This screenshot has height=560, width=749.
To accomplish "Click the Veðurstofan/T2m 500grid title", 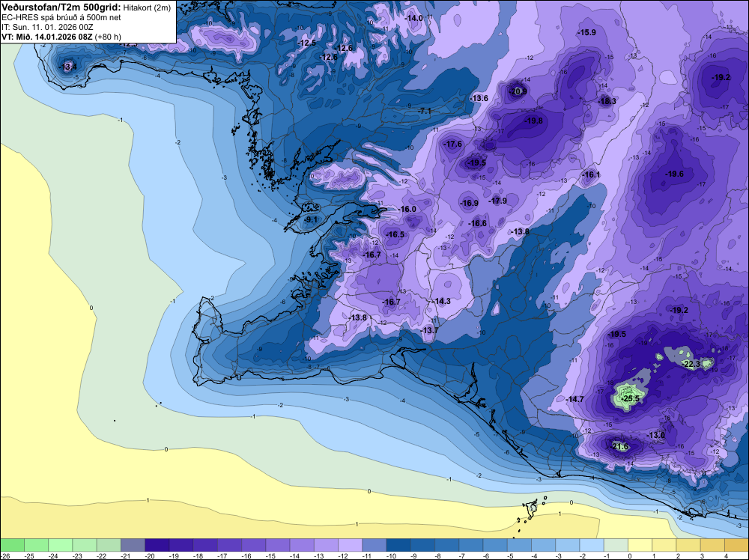I will coord(61,7).
